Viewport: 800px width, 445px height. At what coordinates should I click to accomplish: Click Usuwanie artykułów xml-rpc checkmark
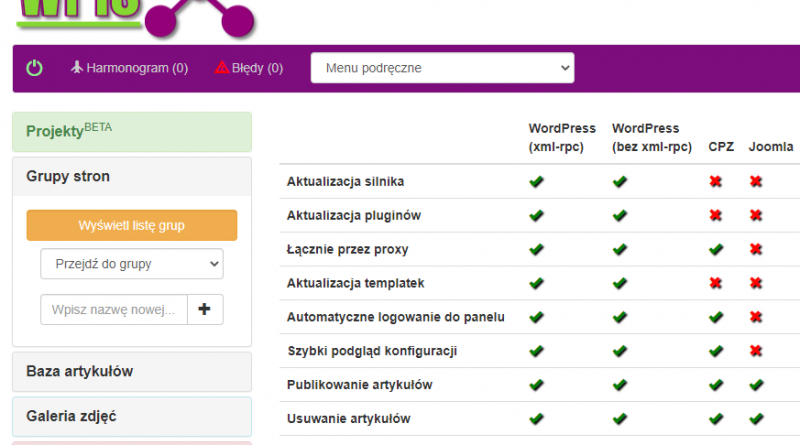pos(536,418)
